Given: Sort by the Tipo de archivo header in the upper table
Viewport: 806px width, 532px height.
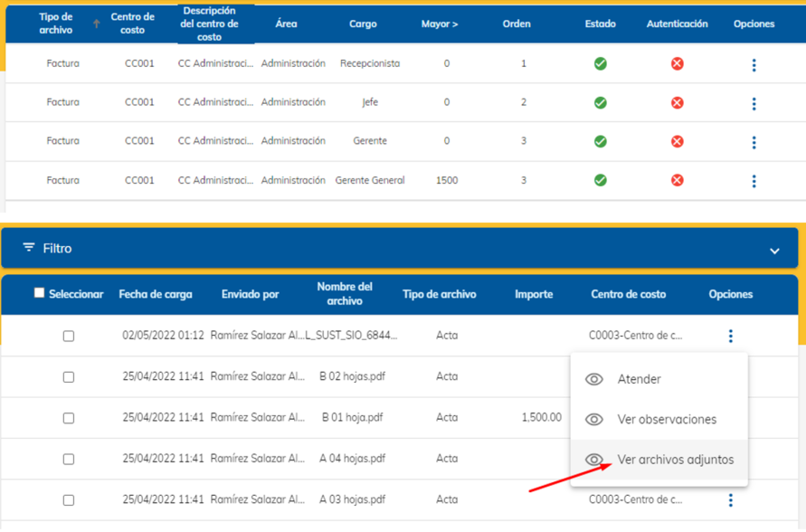Looking at the screenshot, I should tap(56, 24).
